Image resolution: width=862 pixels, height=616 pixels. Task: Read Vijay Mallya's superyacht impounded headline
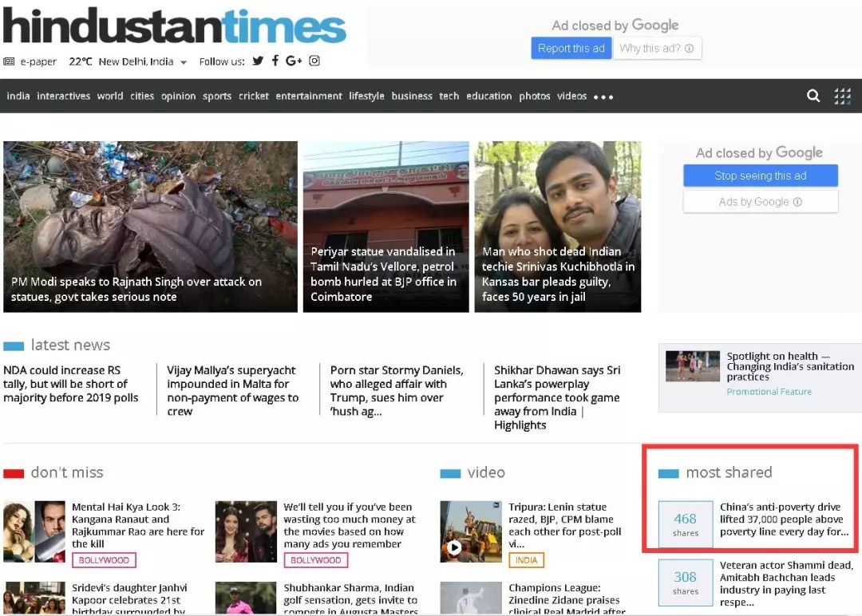pyautogui.click(x=232, y=391)
